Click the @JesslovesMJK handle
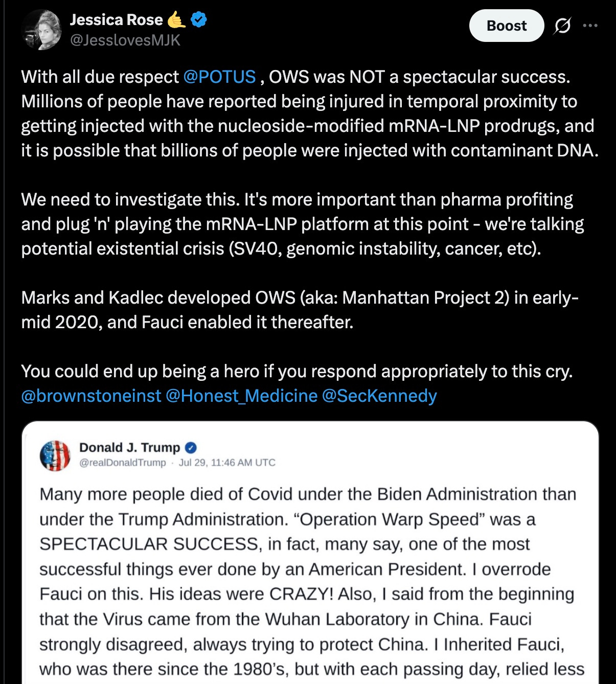The height and width of the screenshot is (684, 616). 125,40
